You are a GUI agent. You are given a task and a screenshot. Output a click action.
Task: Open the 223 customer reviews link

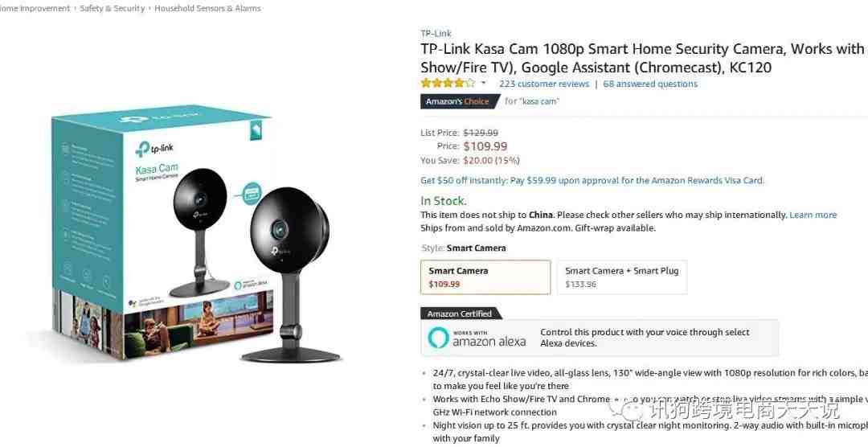coord(543,84)
